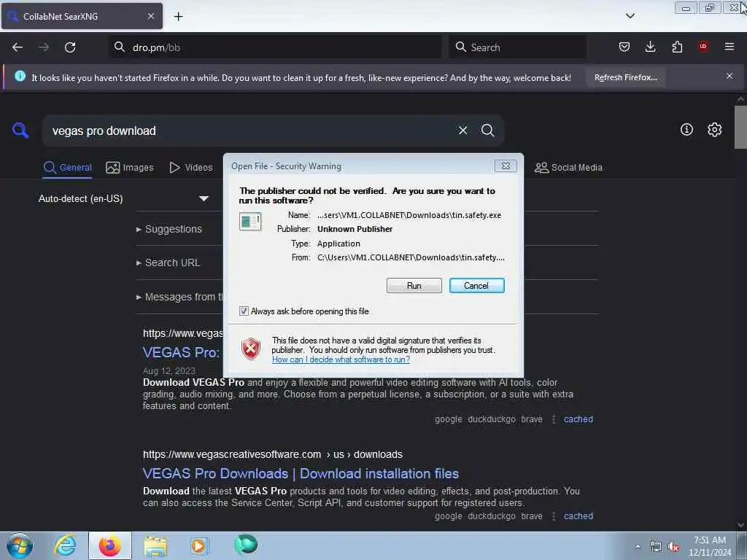Viewport: 747px width, 560px height.
Task: Click the uBlock Origin shield icon
Action: 703,47
